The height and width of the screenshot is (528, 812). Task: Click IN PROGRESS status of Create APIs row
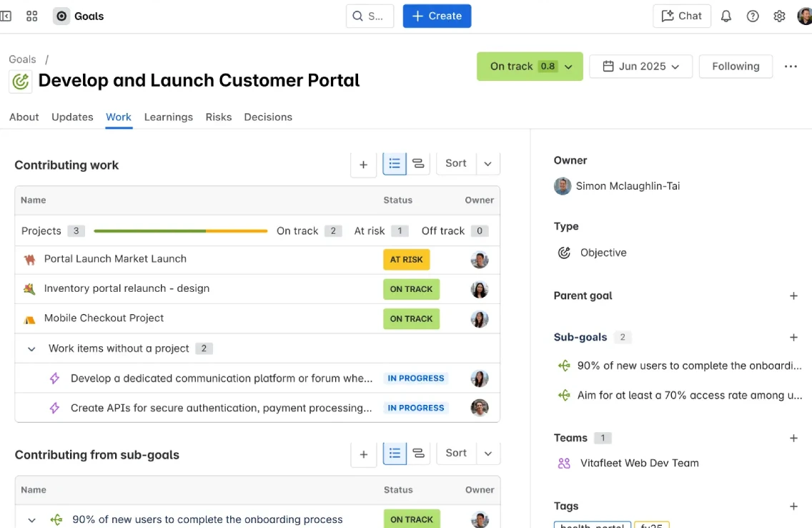point(416,408)
